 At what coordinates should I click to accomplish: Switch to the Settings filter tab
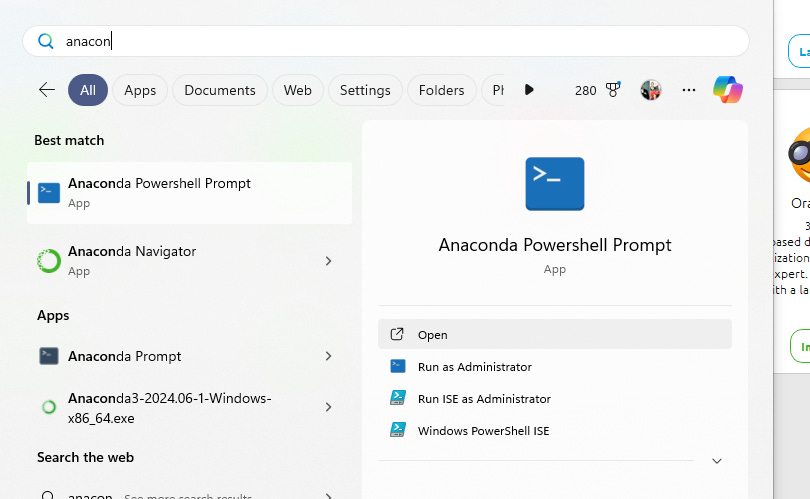coord(365,90)
